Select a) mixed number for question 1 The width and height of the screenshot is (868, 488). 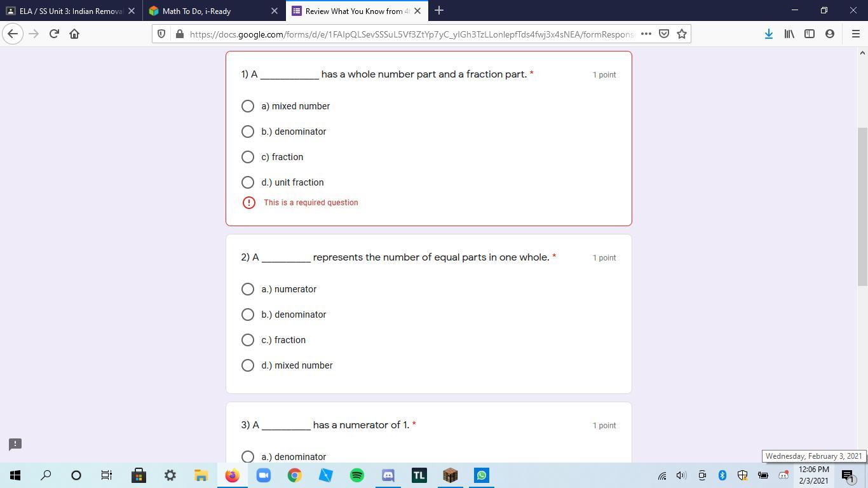tap(248, 106)
